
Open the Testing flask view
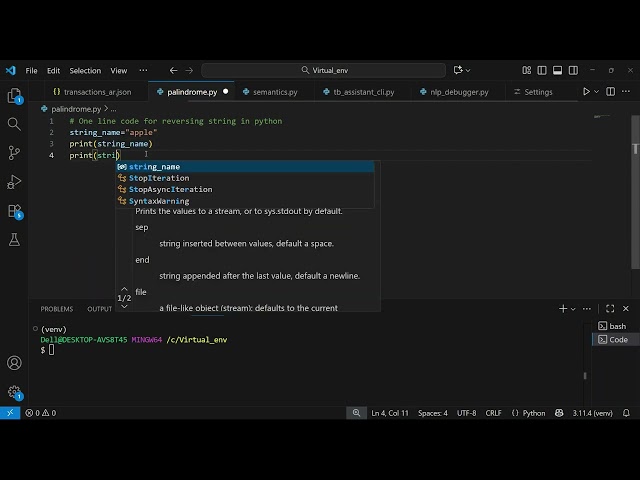coord(14,240)
